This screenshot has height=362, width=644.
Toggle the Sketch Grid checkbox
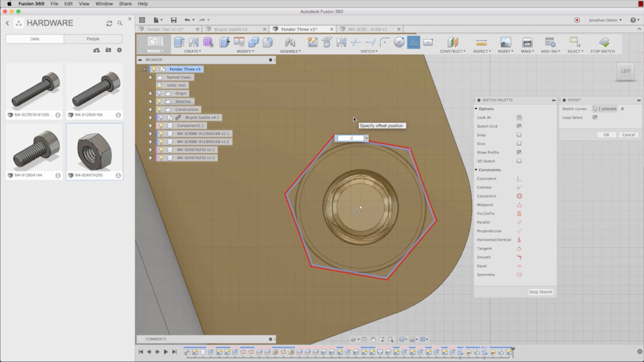[519, 126]
